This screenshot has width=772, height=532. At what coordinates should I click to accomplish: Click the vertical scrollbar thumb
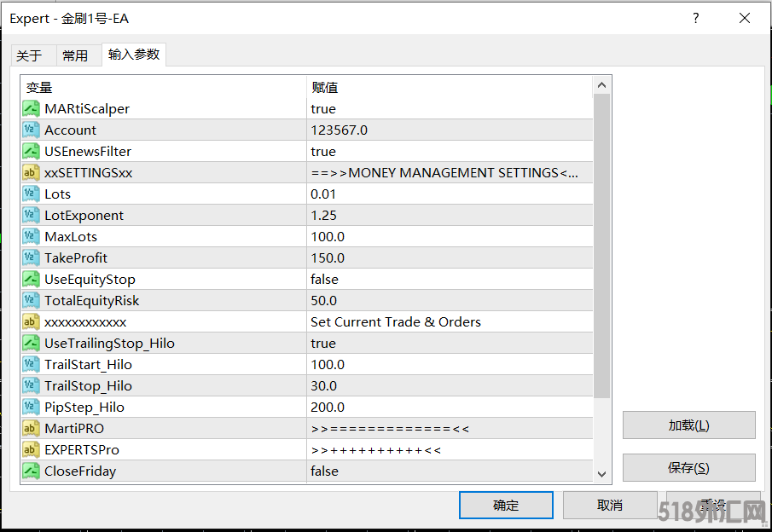click(601, 246)
